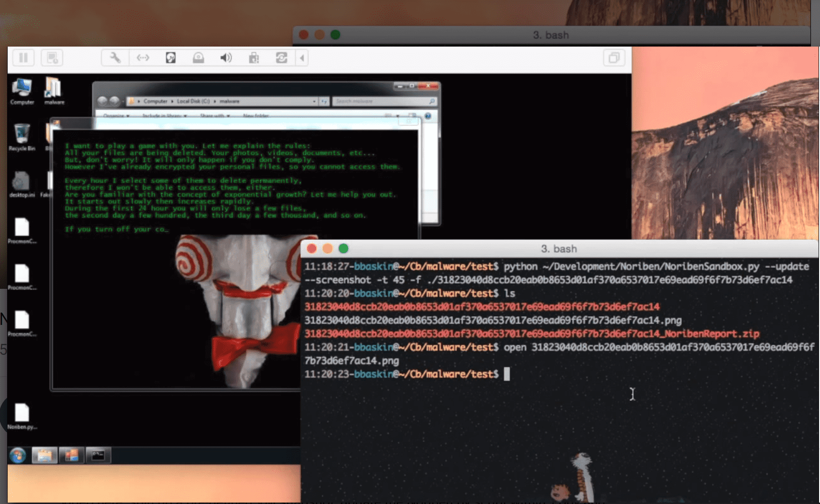Open the Include in library dropdown
820x504 pixels.
click(164, 115)
